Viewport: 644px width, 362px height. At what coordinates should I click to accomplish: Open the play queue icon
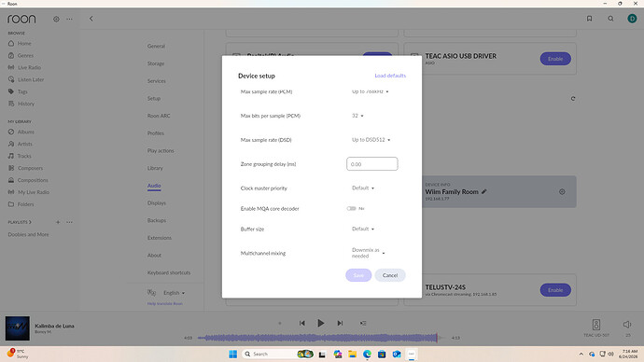coord(363,323)
